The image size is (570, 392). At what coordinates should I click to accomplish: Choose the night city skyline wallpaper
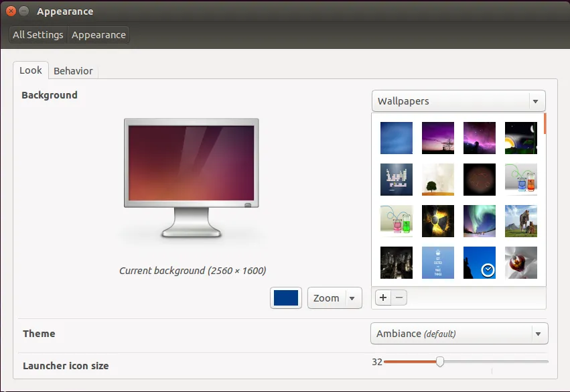pos(396,263)
